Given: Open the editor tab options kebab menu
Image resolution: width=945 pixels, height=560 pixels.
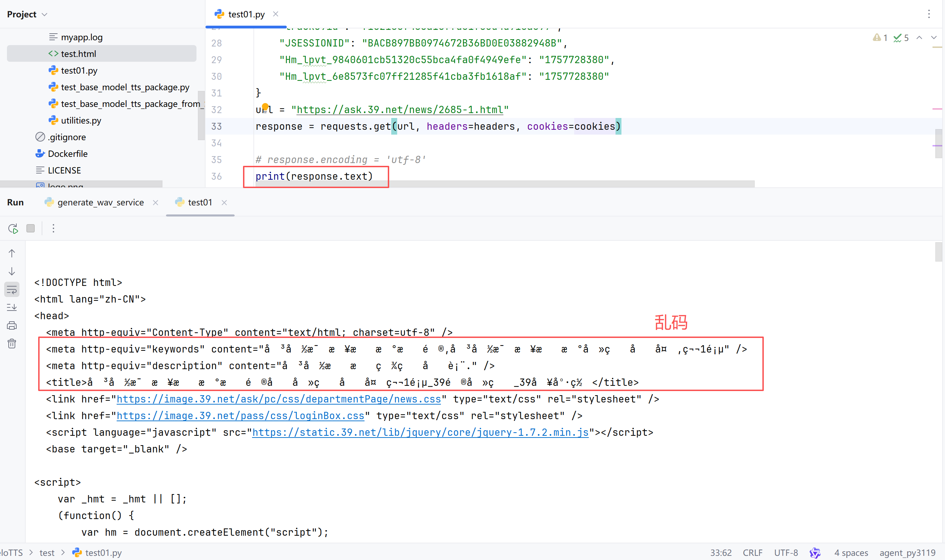Looking at the screenshot, I should [929, 14].
